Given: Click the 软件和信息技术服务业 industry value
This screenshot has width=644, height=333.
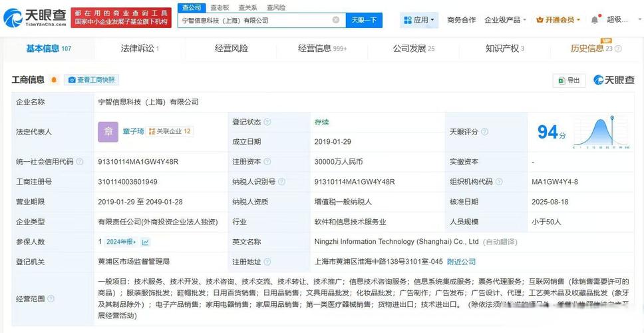Looking at the screenshot, I should pyautogui.click(x=351, y=222).
